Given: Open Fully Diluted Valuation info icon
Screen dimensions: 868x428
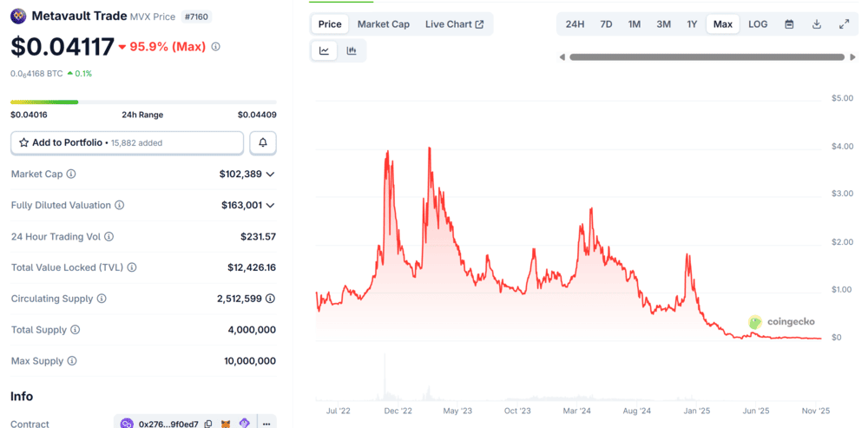Looking at the screenshot, I should 120,205.
